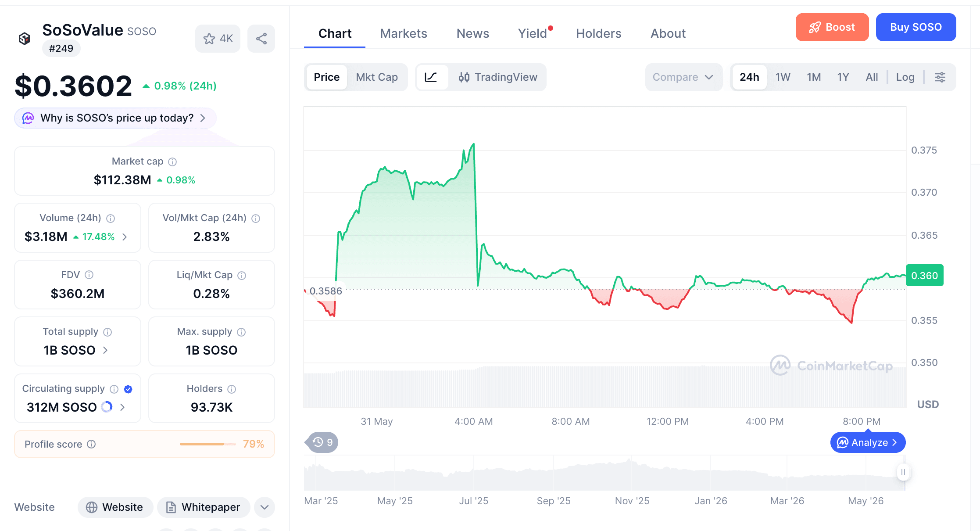Click the 93.73K holders value
This screenshot has height=531, width=980.
coord(211,407)
